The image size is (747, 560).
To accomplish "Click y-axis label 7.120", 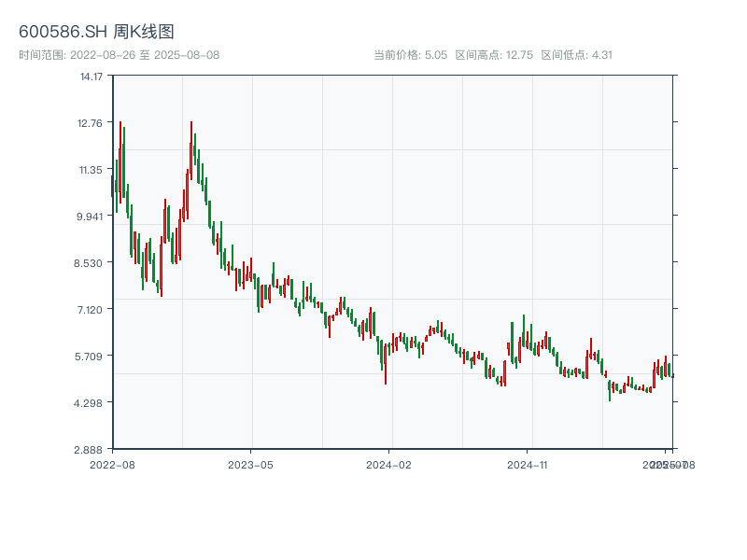I will [90, 310].
